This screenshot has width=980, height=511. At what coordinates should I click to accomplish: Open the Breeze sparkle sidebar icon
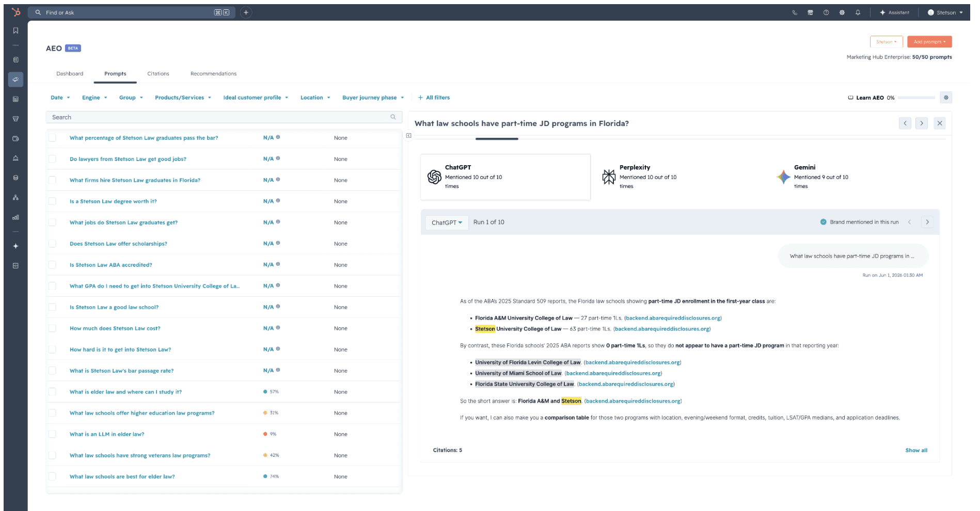pyautogui.click(x=15, y=246)
